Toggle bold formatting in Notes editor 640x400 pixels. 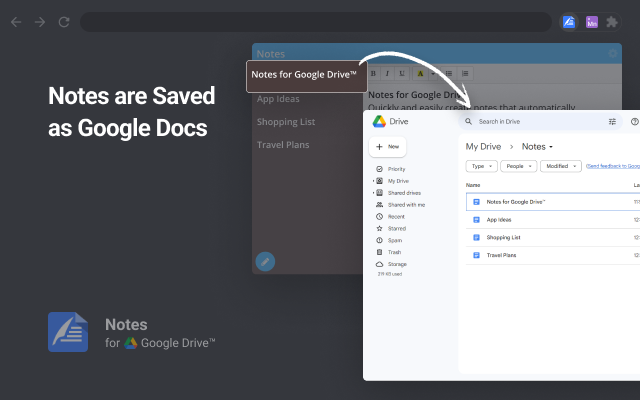tap(373, 73)
